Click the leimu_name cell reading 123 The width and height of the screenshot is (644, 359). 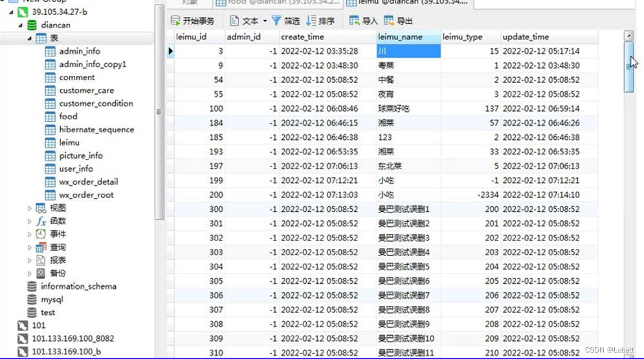click(x=408, y=137)
